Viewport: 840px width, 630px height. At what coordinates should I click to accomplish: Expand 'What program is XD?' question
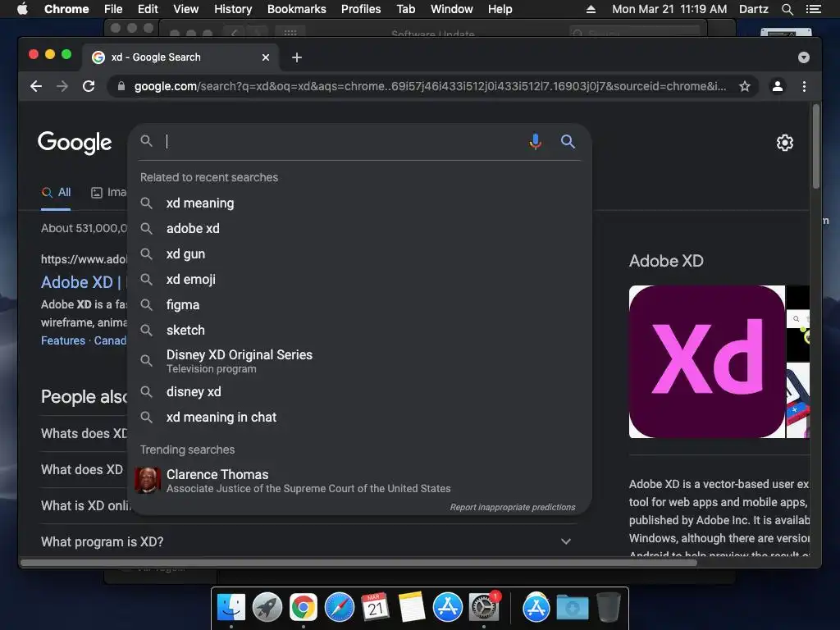pyautogui.click(x=566, y=541)
